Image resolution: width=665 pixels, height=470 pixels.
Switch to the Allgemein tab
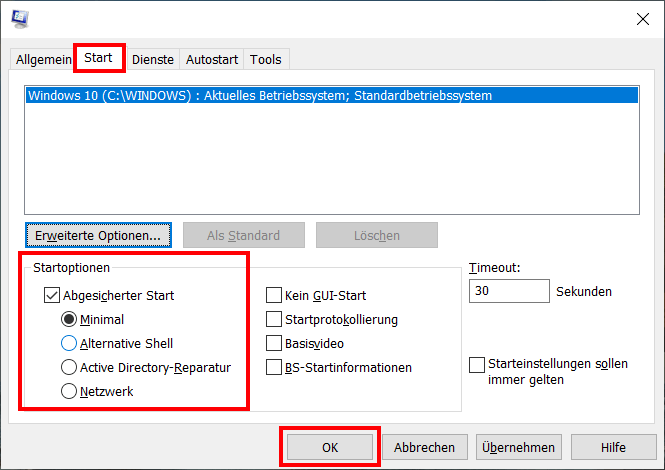44,59
